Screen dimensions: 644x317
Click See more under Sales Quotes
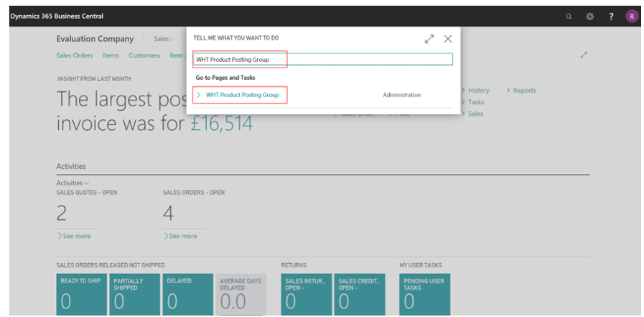pos(74,236)
